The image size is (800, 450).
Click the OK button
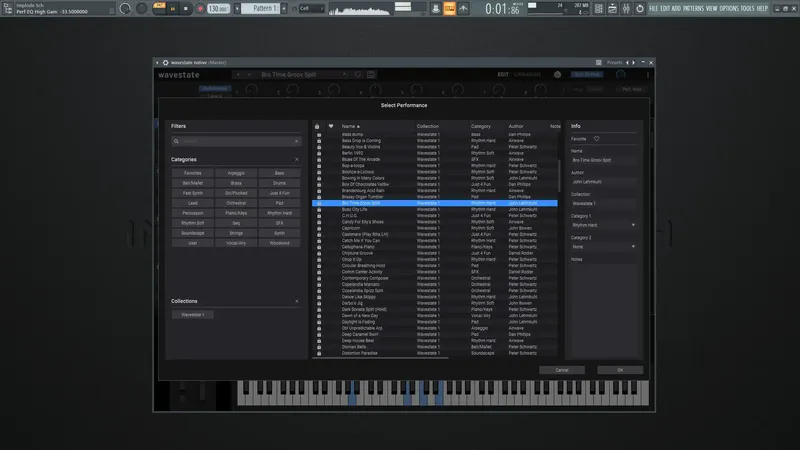tap(620, 370)
